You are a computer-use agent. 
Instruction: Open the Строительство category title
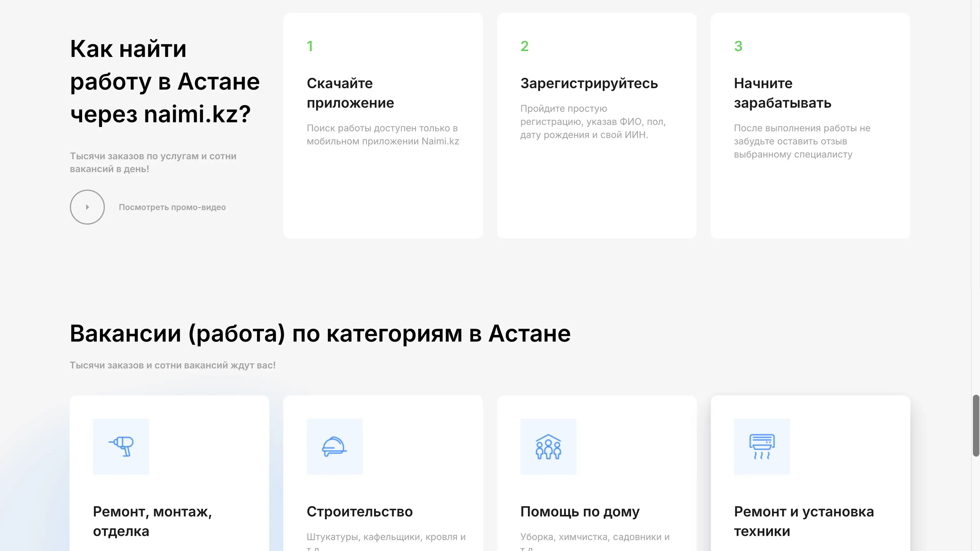(359, 511)
